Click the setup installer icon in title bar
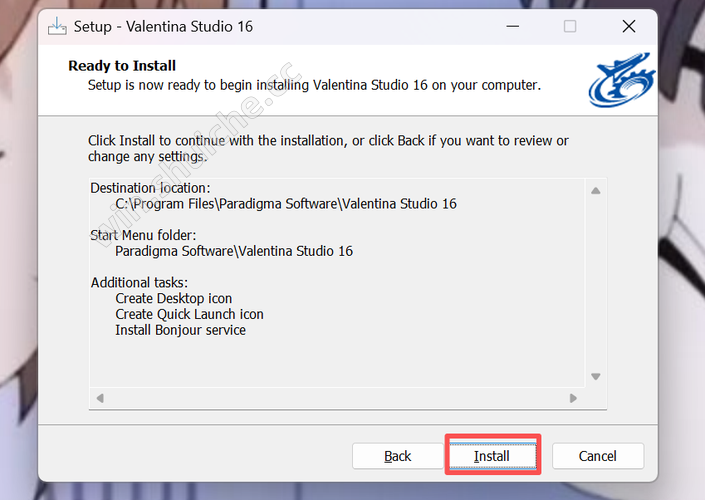 57,26
